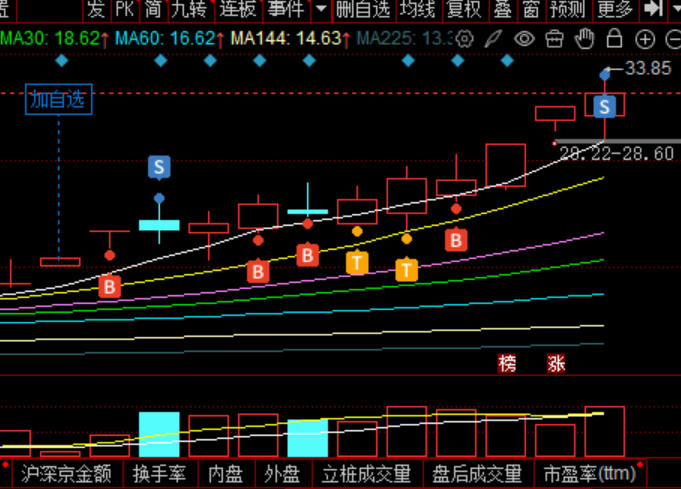
Task: Switch to the 市盈率(ttm) tab
Action: coord(590,473)
